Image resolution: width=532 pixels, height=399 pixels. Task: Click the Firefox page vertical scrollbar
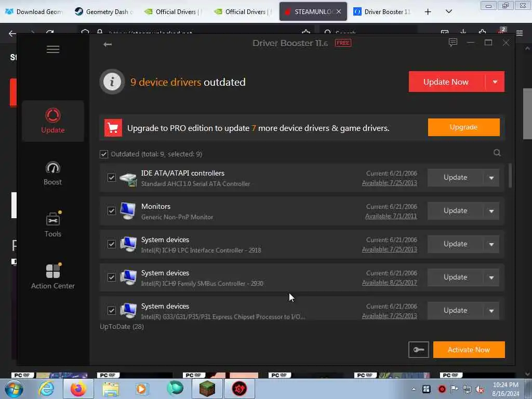click(x=527, y=114)
